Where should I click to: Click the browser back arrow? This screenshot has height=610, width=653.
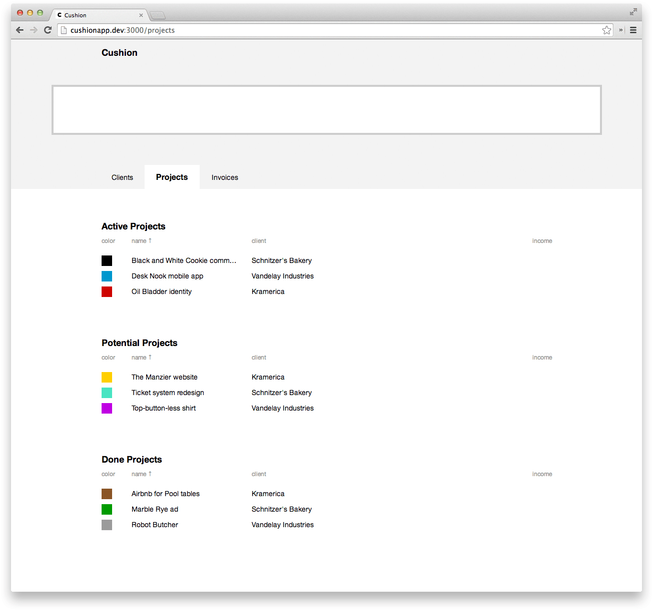coord(20,30)
